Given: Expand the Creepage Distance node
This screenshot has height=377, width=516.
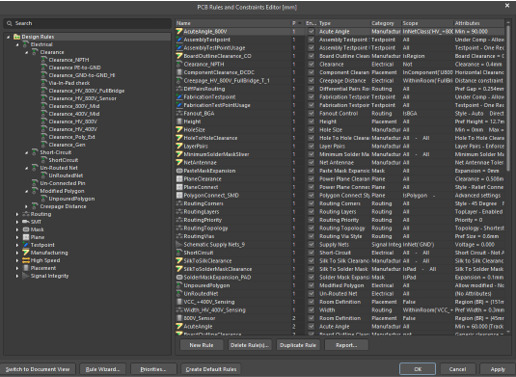Looking at the screenshot, I should pos(27,207).
